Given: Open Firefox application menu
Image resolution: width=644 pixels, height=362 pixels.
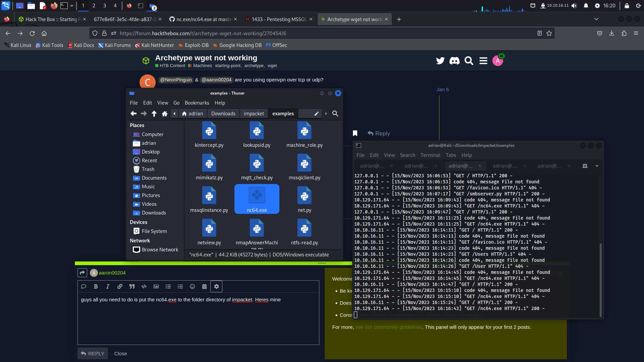Looking at the screenshot, I should pos(636,33).
